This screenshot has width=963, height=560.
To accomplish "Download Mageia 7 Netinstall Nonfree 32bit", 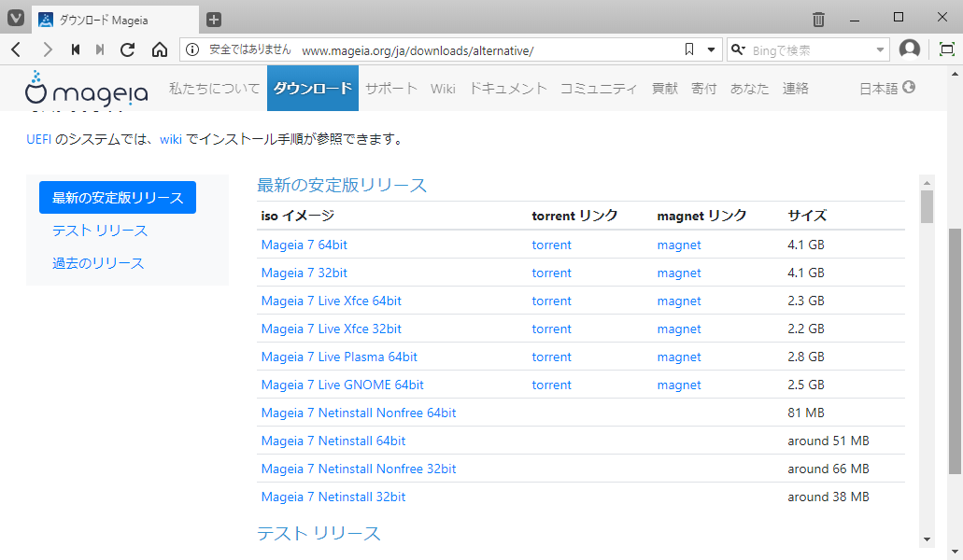I will [359, 469].
